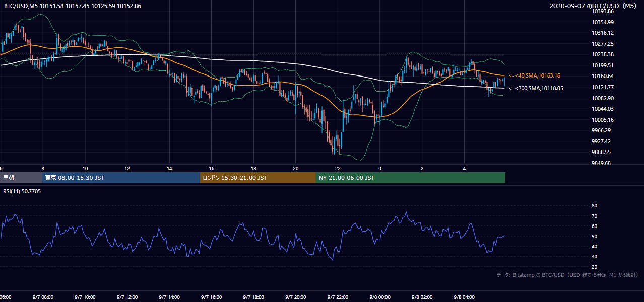This screenshot has height=302, width=644.
Task: Click the RSI(14) 50.7705 indicator label
Action: pos(22,191)
